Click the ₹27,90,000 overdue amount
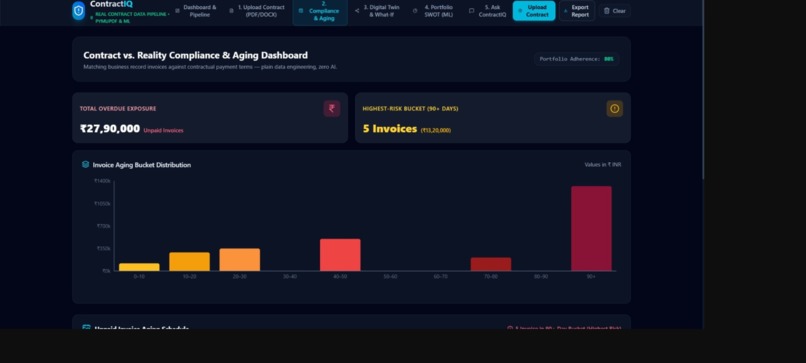 click(x=110, y=129)
